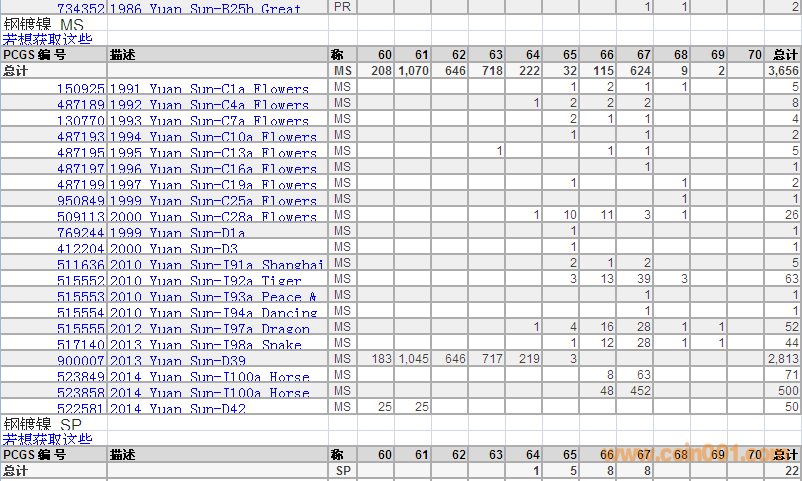This screenshot has width=802, height=481.
Task: Click the 描述 column header in MS table
Action: click(124, 54)
